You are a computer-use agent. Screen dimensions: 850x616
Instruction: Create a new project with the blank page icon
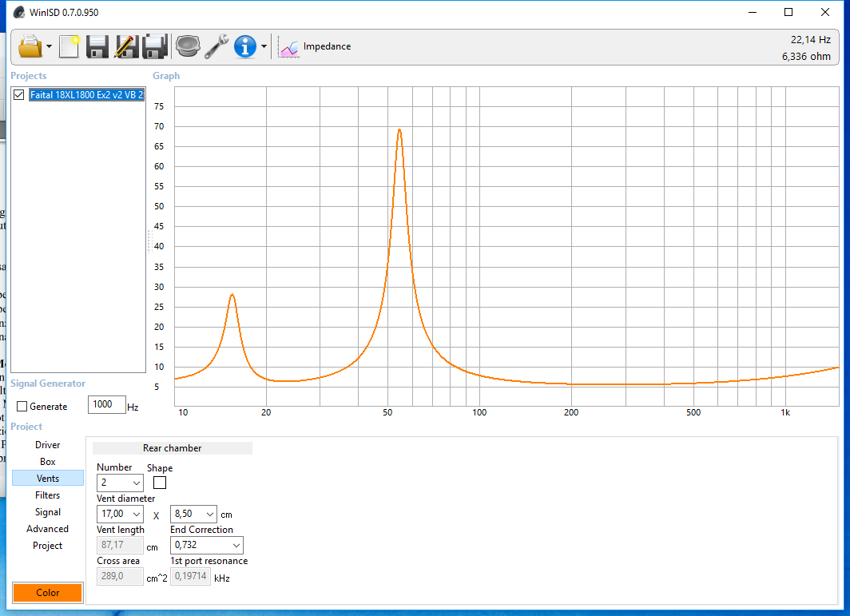69,46
